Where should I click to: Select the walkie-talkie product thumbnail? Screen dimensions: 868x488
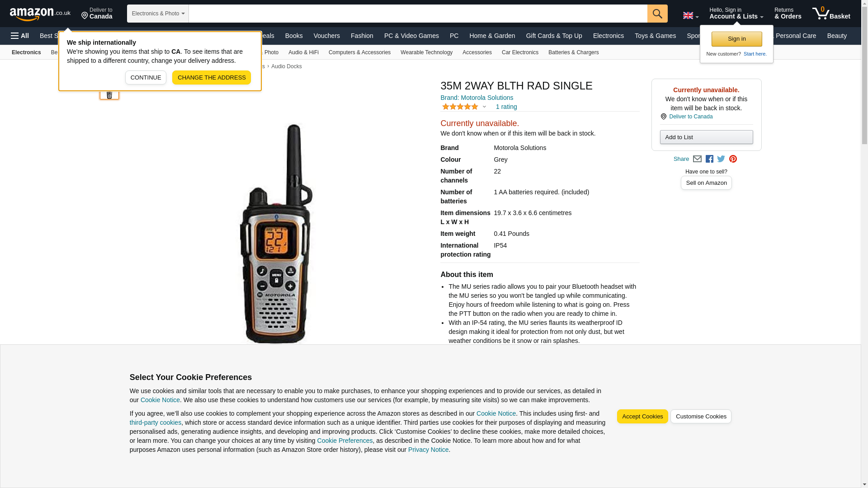pos(109,93)
